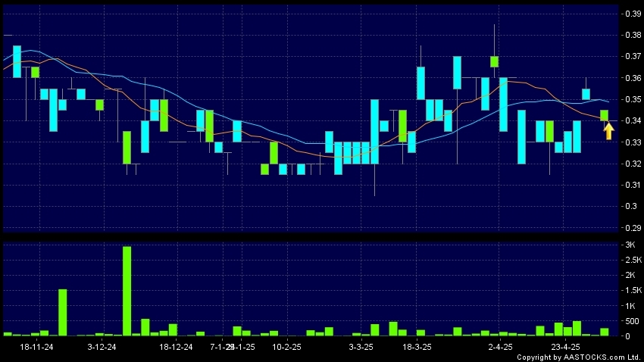Click the 3-3-25 date label

click(361, 347)
